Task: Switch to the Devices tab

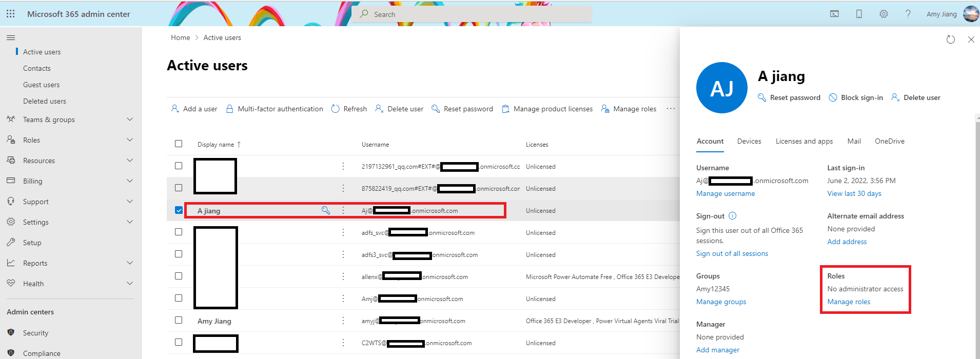Action: pyautogui.click(x=749, y=141)
